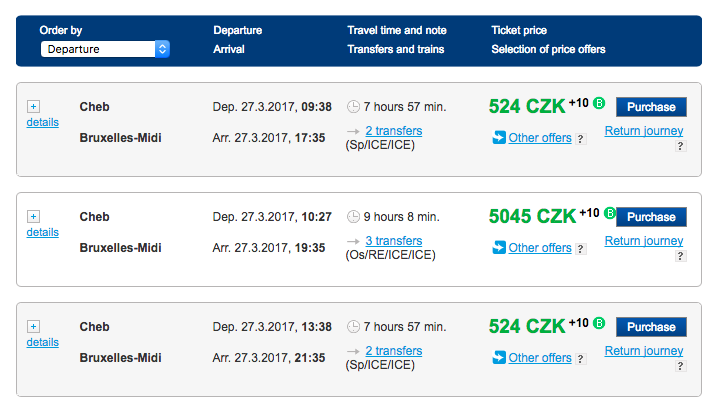Expand details of the 09:38 connection
Viewport: 715px width, 408px height.
click(x=33, y=105)
